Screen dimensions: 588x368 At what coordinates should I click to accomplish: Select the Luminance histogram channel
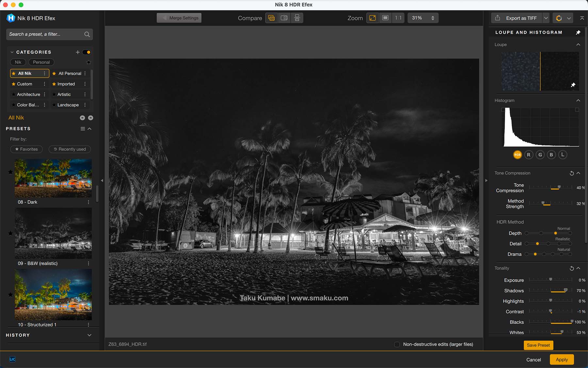(563, 155)
